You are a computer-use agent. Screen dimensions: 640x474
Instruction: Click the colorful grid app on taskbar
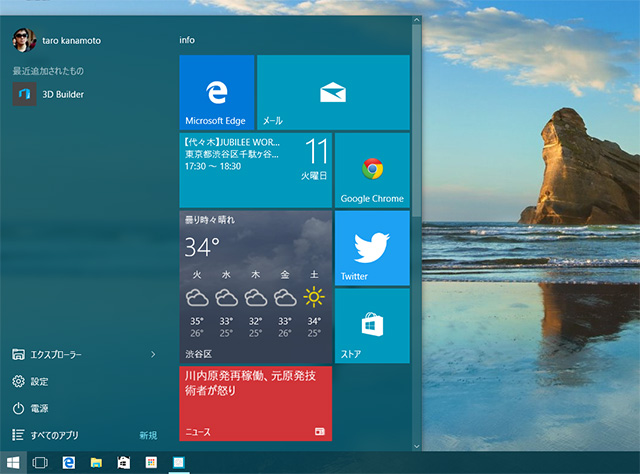(151, 462)
